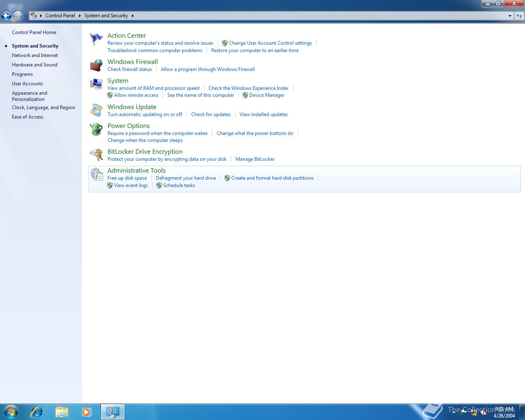
Task: Click the refresh button beside address bar
Action: pyautogui.click(x=519, y=16)
